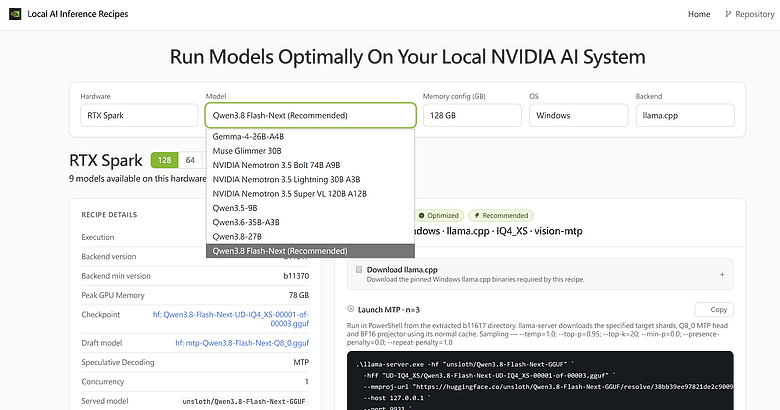Select Gemma-4-26B-A4B from the model list
This screenshot has width=780, height=410.
(x=310, y=136)
